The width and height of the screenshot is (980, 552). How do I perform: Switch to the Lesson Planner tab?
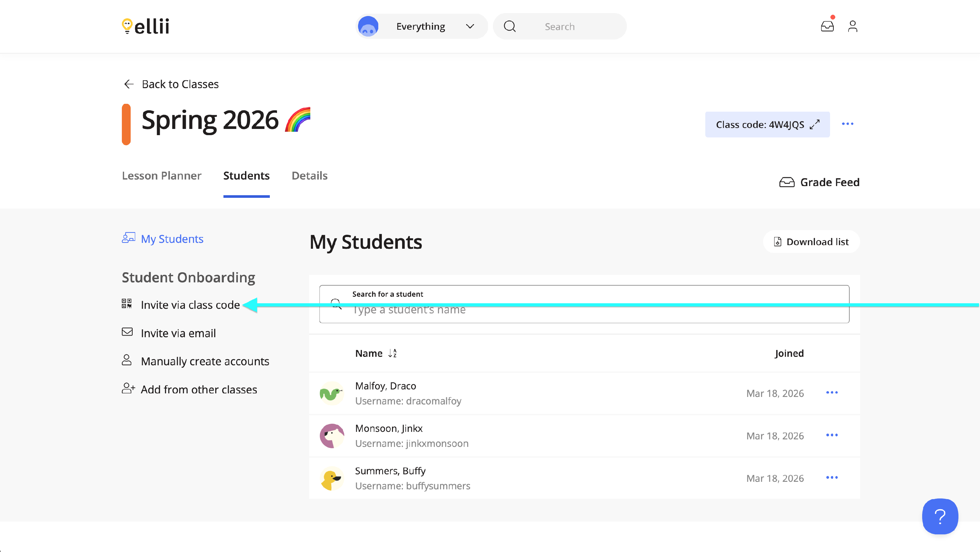click(x=161, y=176)
